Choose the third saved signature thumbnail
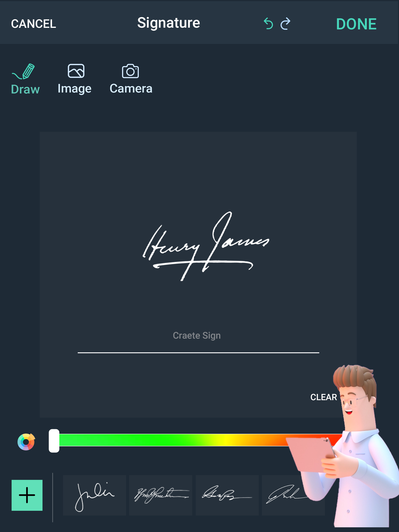Screen dimensions: 399x532 [227, 495]
